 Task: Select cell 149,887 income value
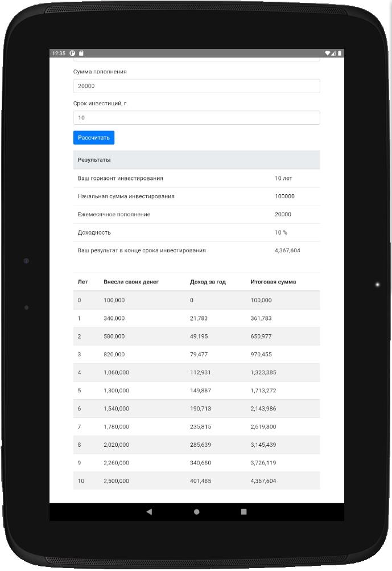[x=200, y=391]
